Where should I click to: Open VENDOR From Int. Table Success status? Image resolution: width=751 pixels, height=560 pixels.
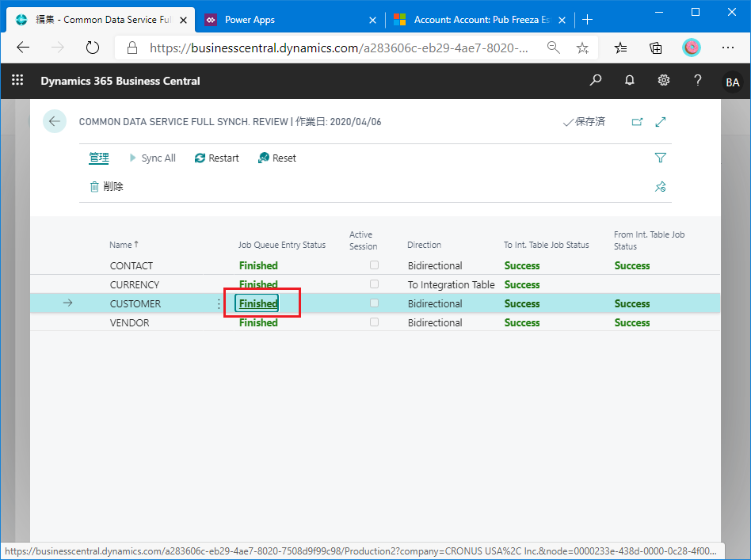631,322
